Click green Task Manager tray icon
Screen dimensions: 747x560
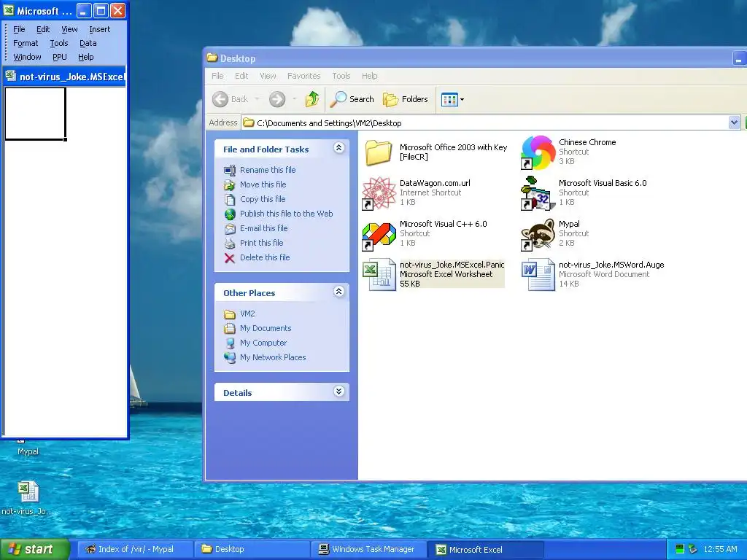(x=680, y=549)
